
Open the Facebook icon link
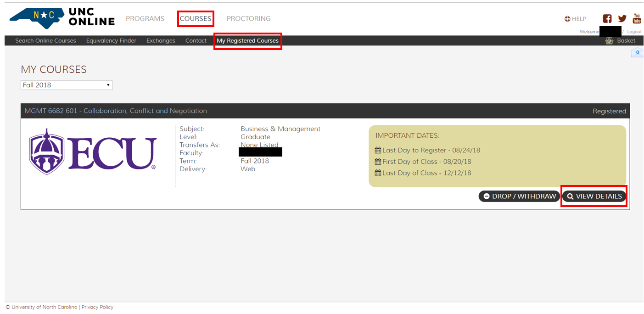(607, 19)
